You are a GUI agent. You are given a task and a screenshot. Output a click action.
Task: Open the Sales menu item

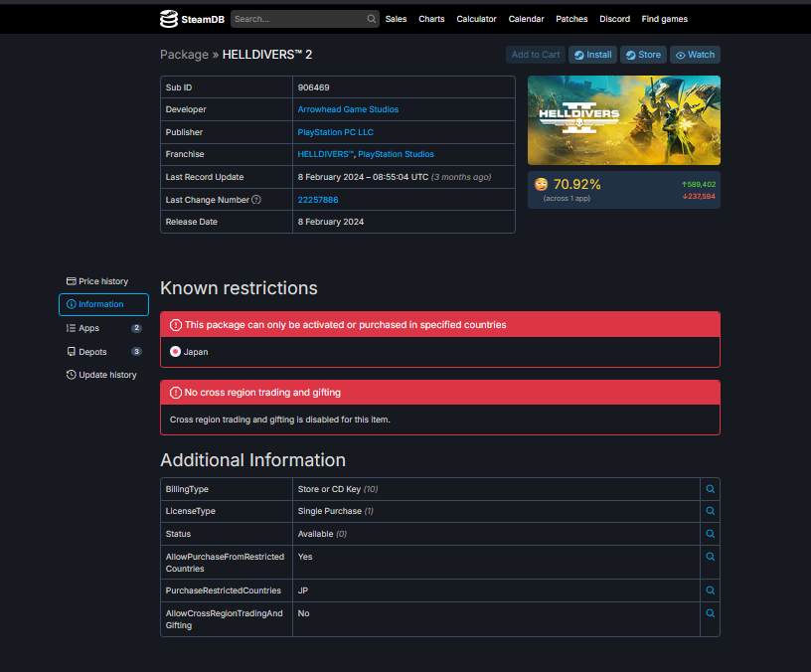396,19
